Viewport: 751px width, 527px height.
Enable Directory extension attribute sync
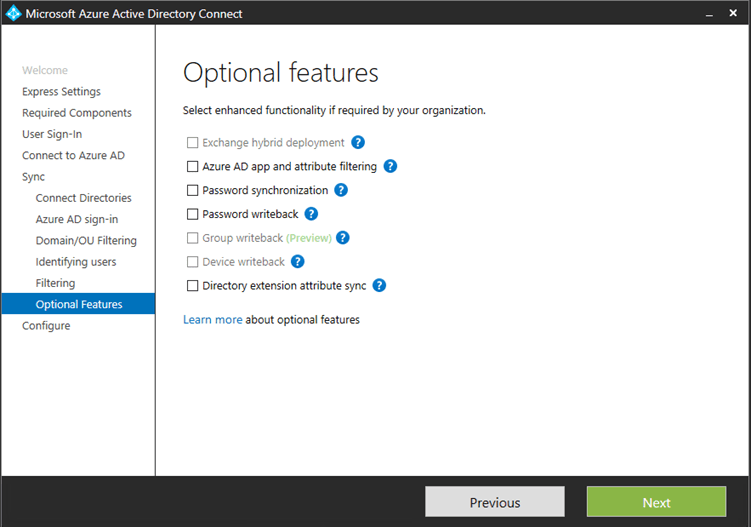click(193, 286)
